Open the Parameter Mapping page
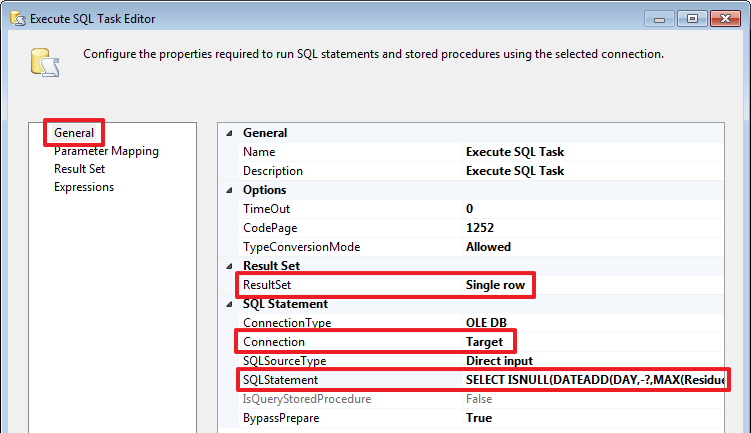The image size is (751, 433). coord(106,151)
